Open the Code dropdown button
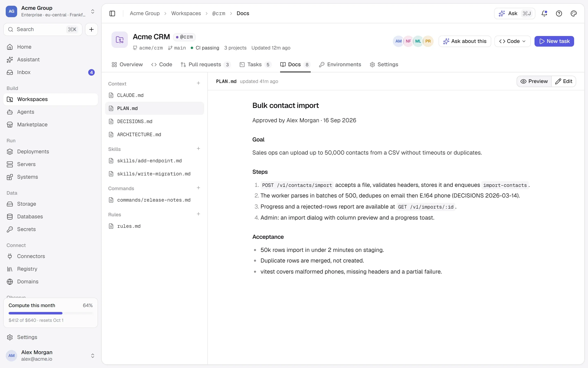This screenshot has height=368, width=588. [512, 41]
